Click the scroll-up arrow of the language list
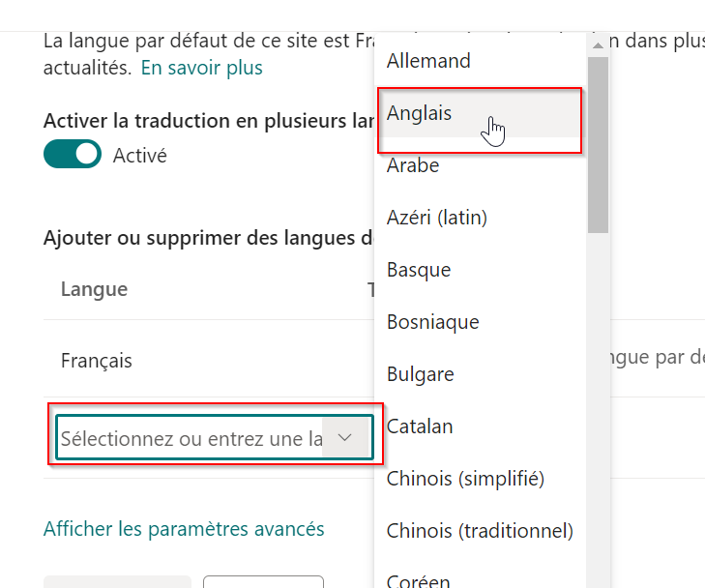The image size is (705, 588). pos(598,44)
